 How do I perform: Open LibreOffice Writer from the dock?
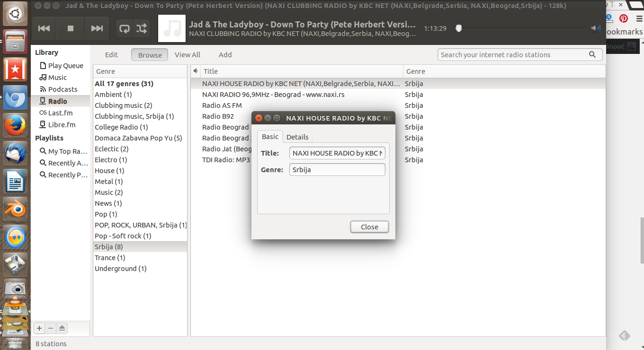[x=15, y=181]
